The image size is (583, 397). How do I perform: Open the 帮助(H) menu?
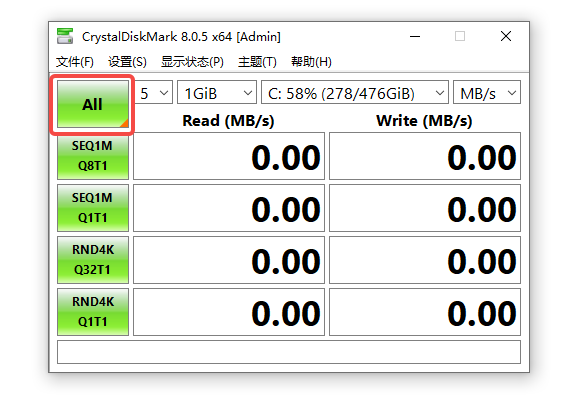311,62
